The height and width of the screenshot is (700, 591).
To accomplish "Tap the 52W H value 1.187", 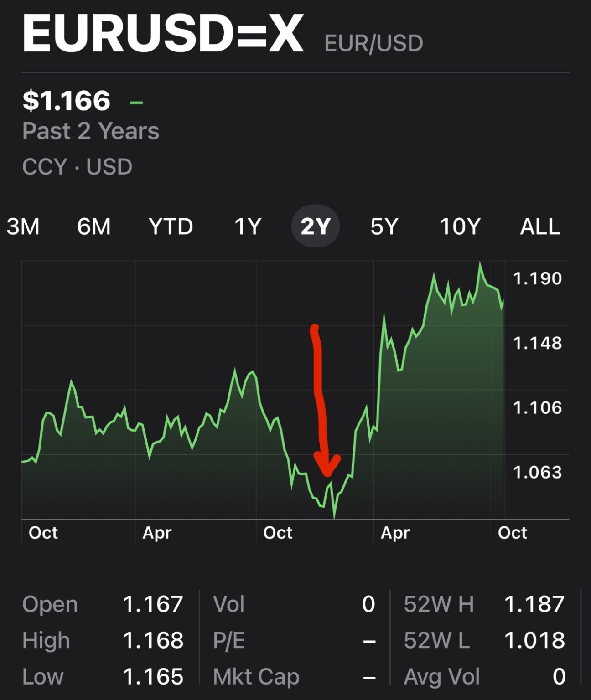I will [534, 604].
